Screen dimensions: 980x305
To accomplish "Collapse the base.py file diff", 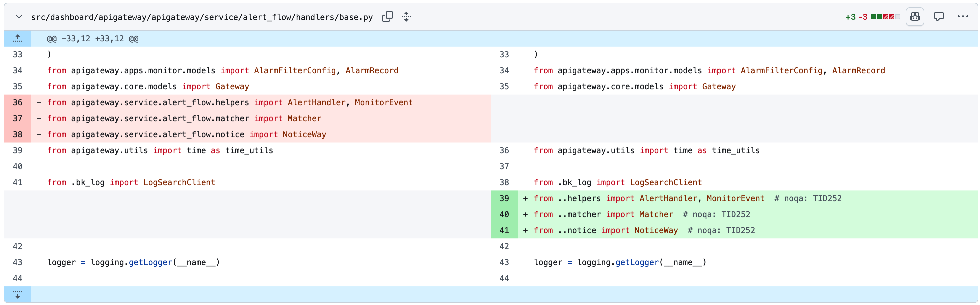I will point(19,17).
